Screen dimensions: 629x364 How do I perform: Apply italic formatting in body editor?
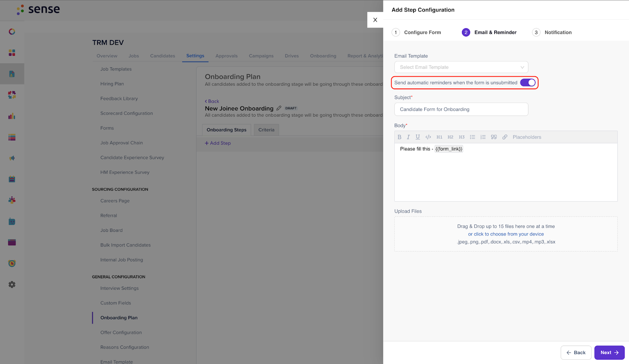[x=408, y=137]
